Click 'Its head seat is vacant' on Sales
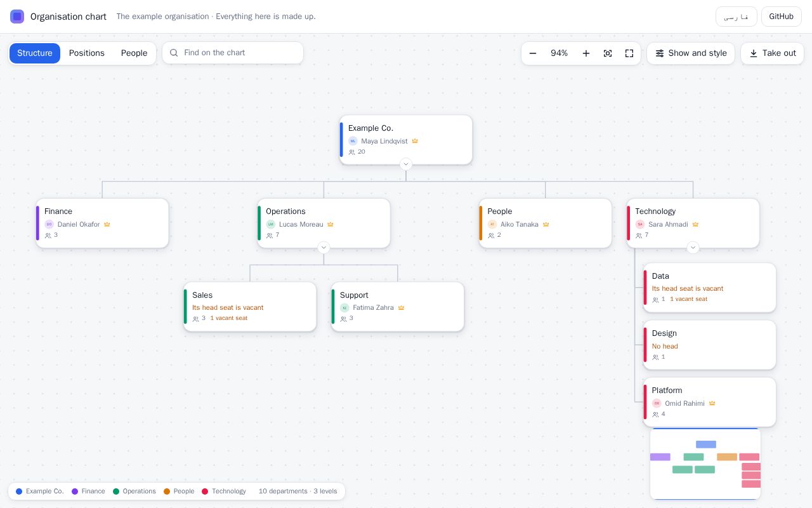812x508 pixels. coord(228,307)
